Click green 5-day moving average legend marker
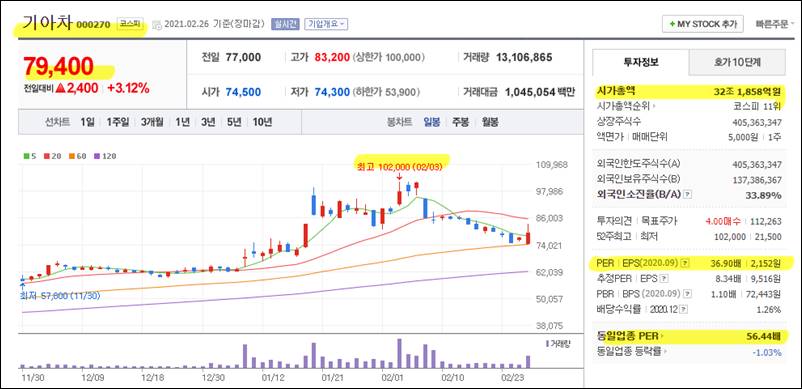 pos(27,156)
